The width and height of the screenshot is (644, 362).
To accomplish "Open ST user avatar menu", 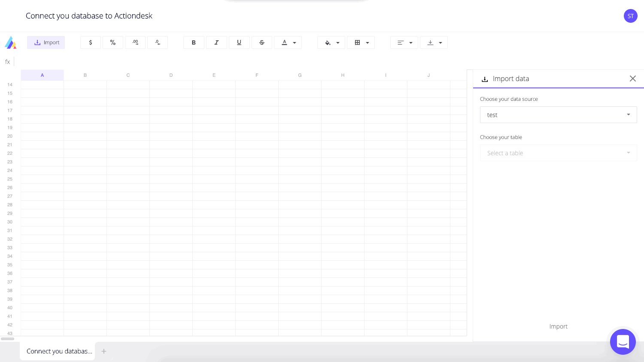I will click(630, 16).
